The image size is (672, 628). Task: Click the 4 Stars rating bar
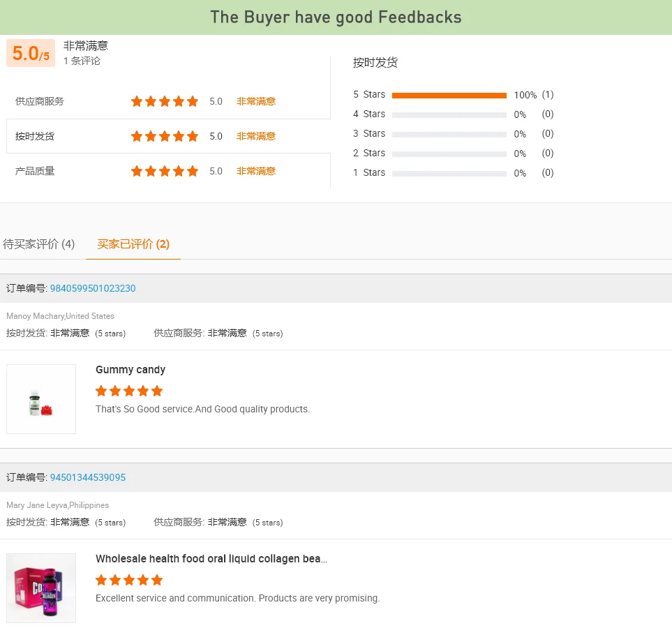[449, 114]
